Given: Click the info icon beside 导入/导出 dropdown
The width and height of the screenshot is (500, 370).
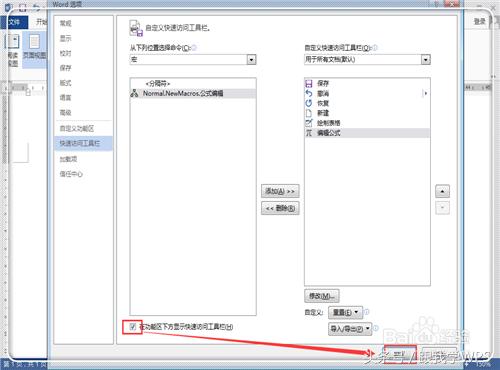Looking at the screenshot, I should (375, 328).
